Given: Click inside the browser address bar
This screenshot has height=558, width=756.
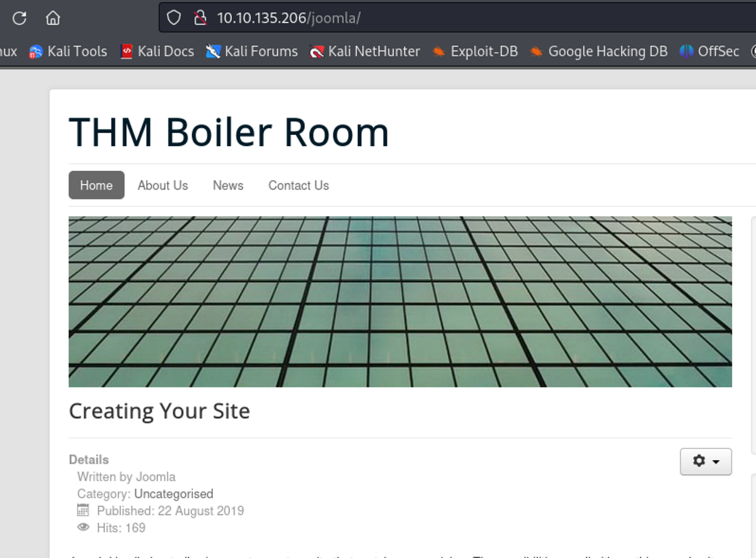Looking at the screenshot, I should [x=378, y=18].
